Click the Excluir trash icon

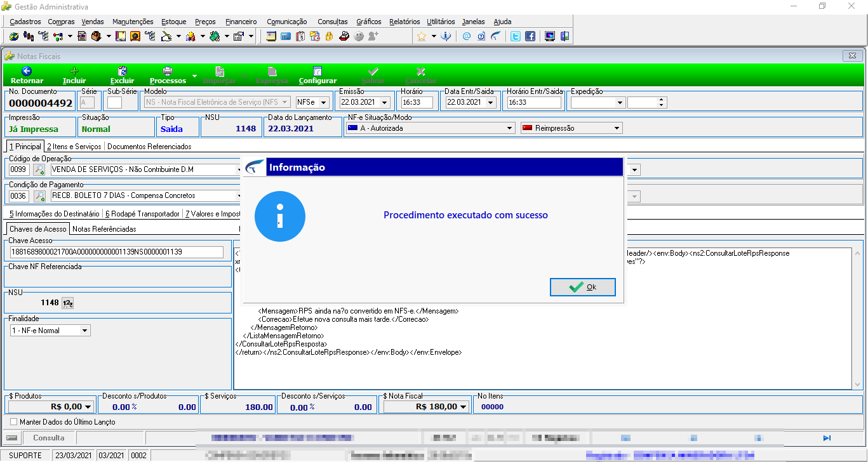point(123,71)
